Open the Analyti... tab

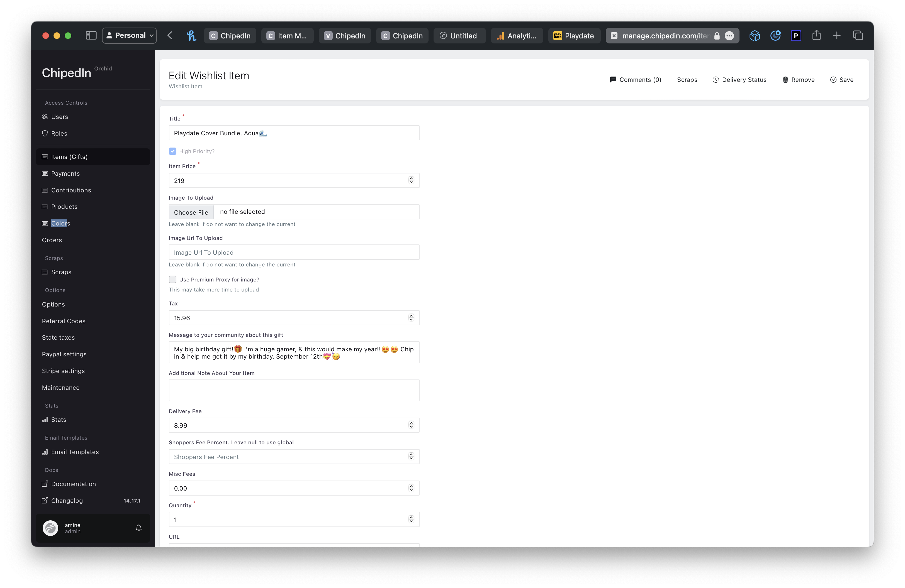tap(517, 36)
